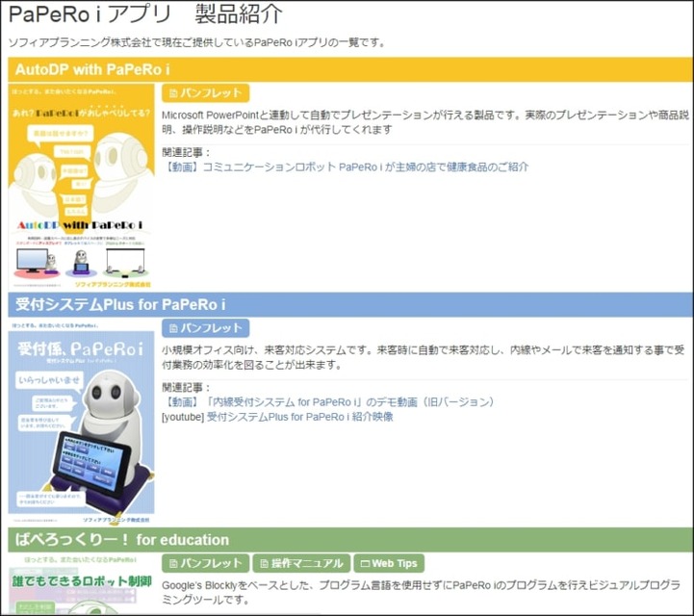This screenshot has height=616, width=694.
Task: Click the AutoDP with PaPeRo i pamphlet thumbnail
Action: click(x=82, y=187)
